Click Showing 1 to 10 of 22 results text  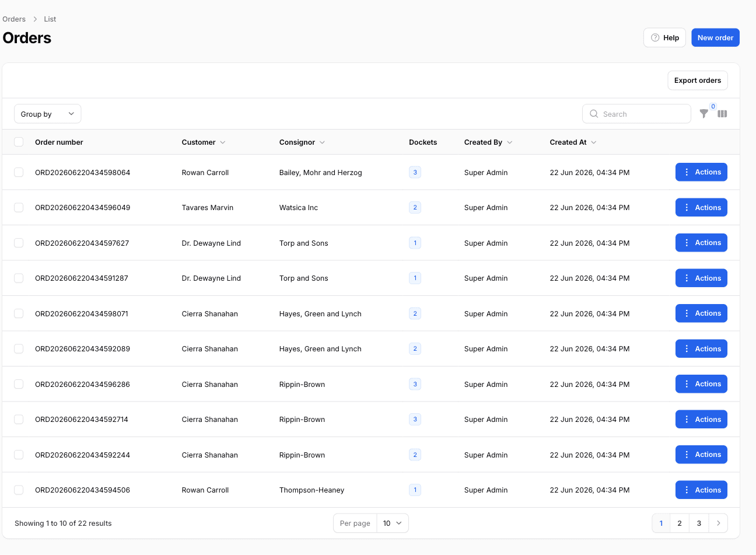[63, 523]
